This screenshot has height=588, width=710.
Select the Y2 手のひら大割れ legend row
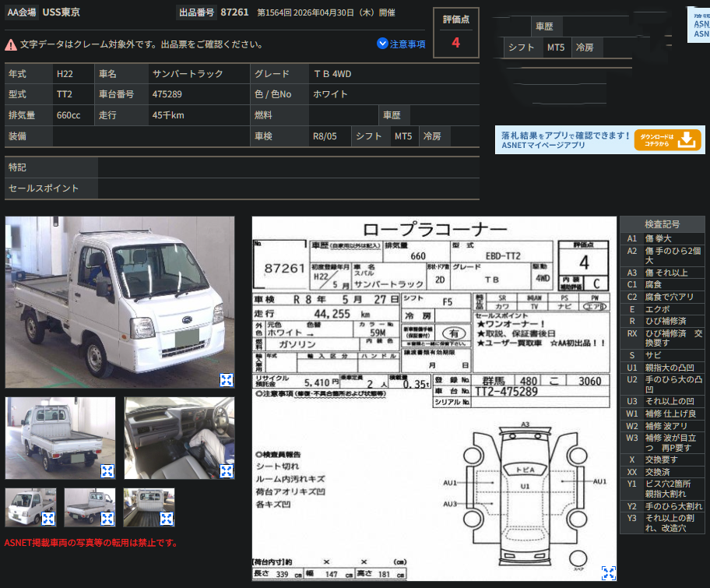click(662, 506)
